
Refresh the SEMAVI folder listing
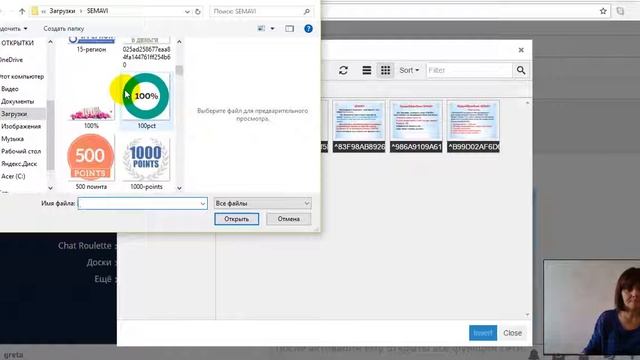(x=198, y=11)
